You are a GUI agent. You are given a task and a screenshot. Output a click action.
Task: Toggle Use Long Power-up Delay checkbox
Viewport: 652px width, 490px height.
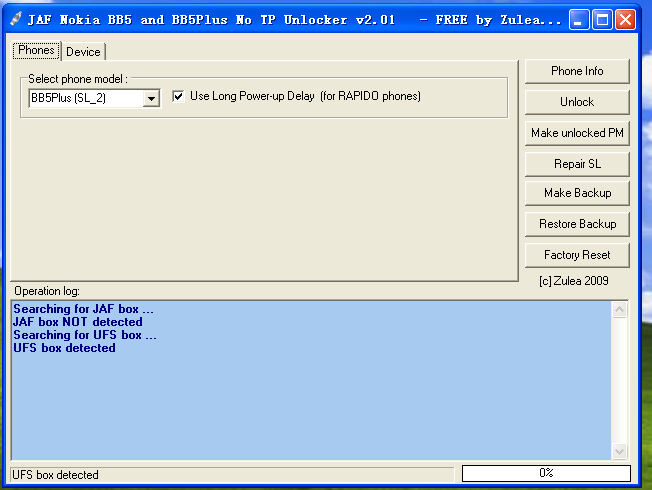point(178,96)
